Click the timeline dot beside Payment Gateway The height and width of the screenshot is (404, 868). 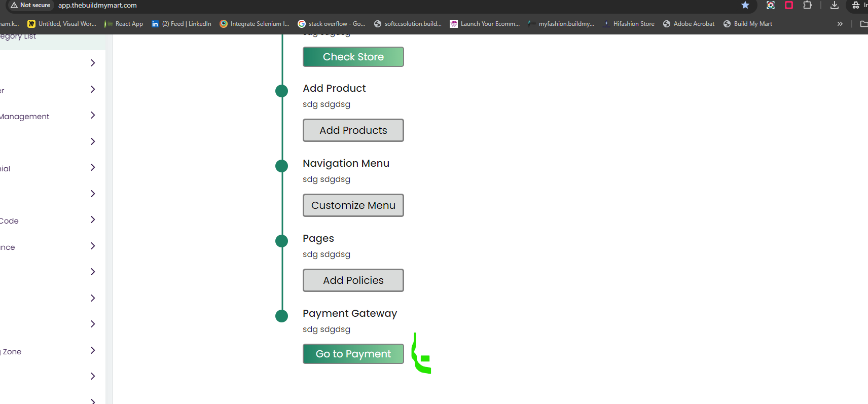281,316
